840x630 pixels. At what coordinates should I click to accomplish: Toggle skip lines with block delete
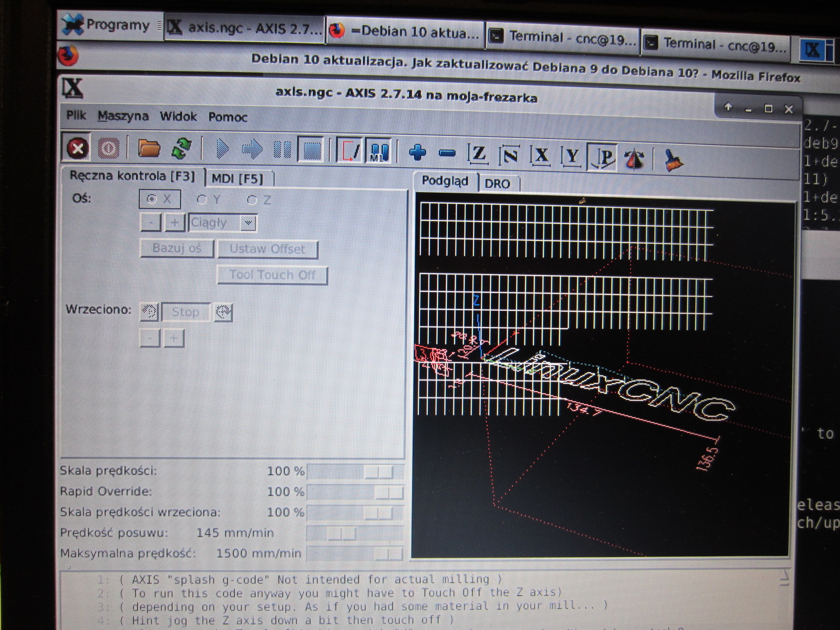(350, 152)
